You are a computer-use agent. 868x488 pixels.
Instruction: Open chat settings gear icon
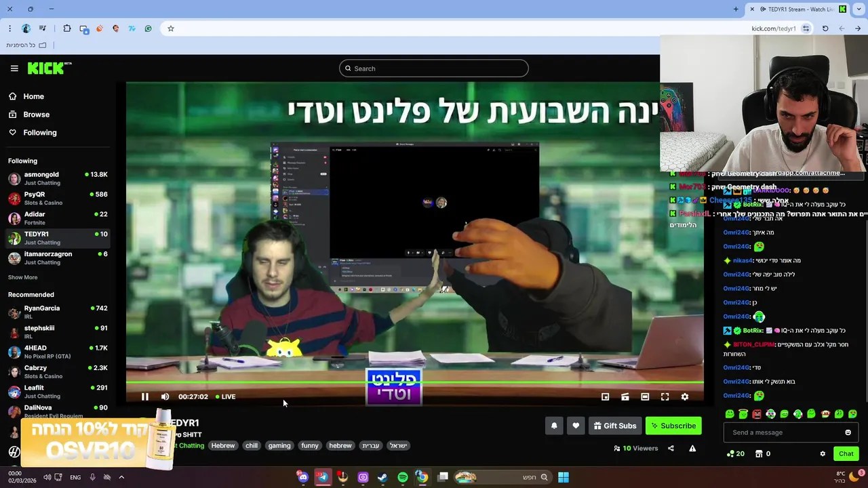823,453
